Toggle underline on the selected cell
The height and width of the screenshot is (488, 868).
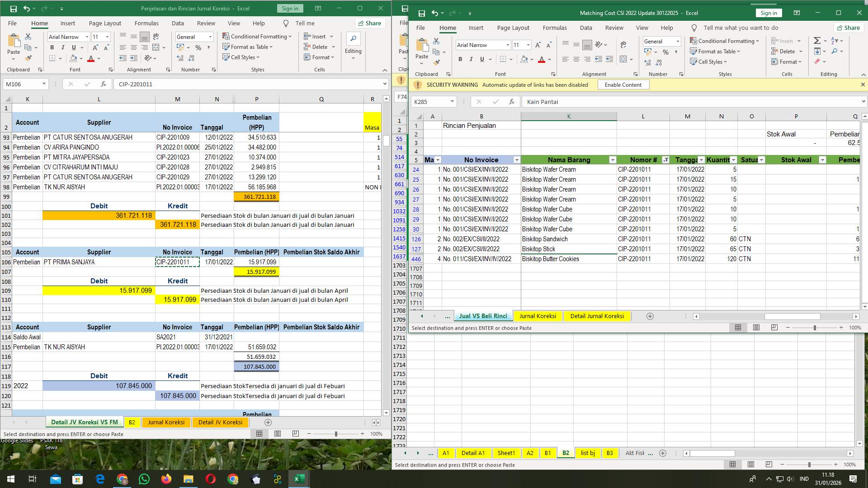[x=482, y=59]
